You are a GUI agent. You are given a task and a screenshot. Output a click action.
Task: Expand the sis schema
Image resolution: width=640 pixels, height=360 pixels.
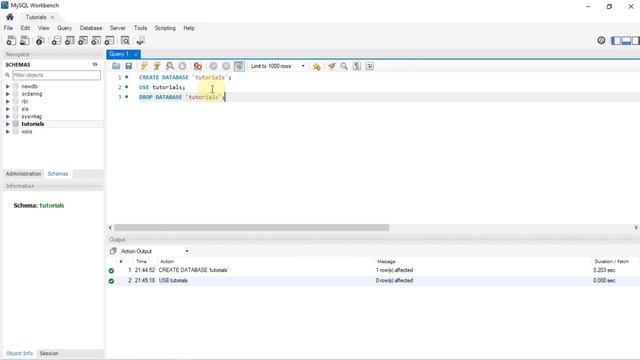(x=7, y=109)
